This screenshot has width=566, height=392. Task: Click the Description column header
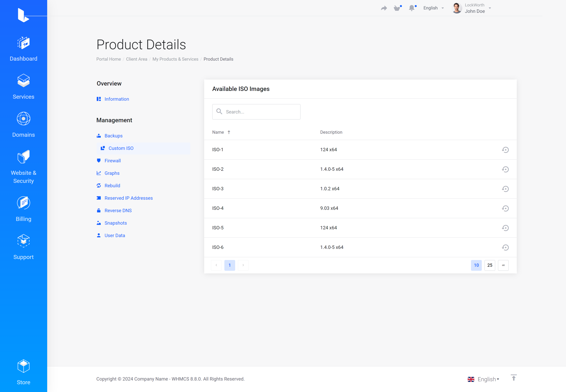331,132
